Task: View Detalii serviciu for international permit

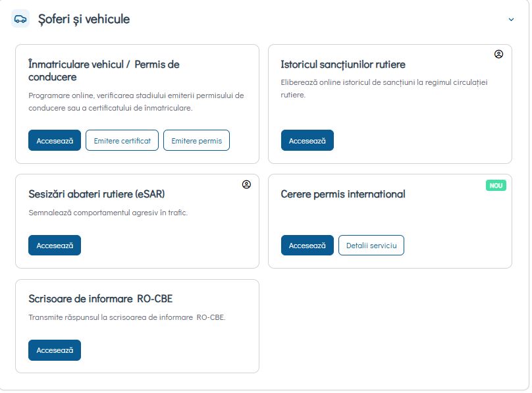Action: point(371,245)
